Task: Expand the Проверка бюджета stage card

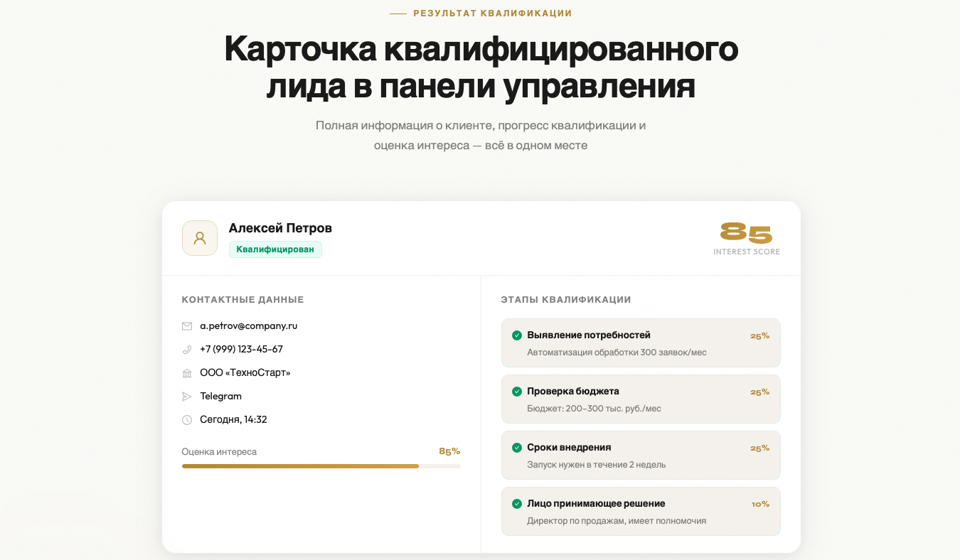Action: point(641,399)
